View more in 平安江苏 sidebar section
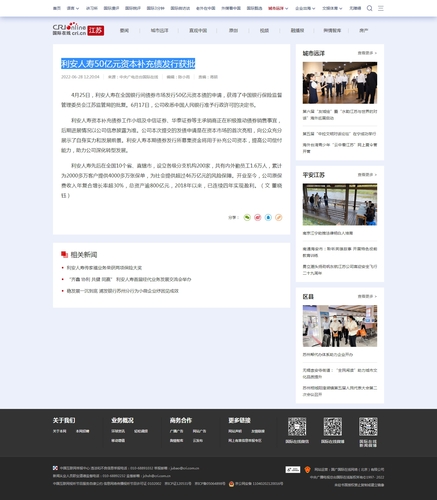The height and width of the screenshot is (500, 437). click(367, 175)
